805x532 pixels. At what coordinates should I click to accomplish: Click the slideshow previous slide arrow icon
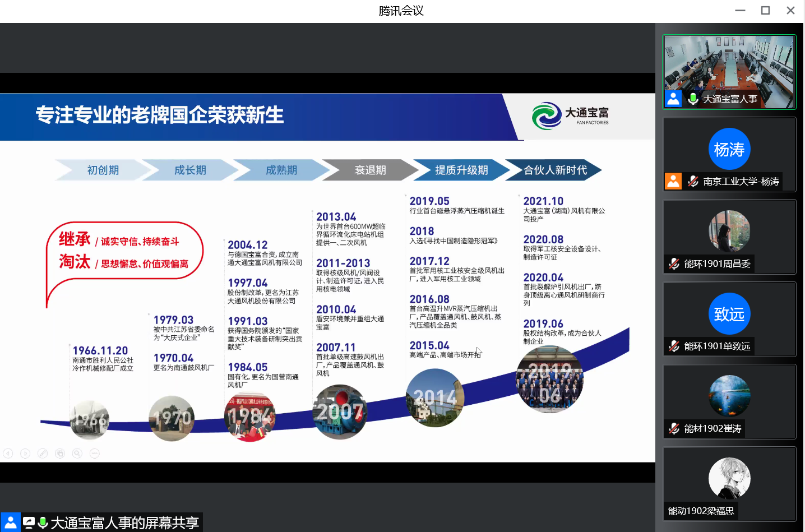8,454
